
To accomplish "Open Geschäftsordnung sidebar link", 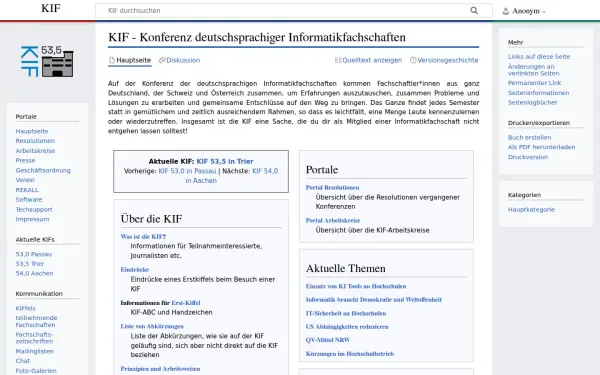I will [43, 170].
